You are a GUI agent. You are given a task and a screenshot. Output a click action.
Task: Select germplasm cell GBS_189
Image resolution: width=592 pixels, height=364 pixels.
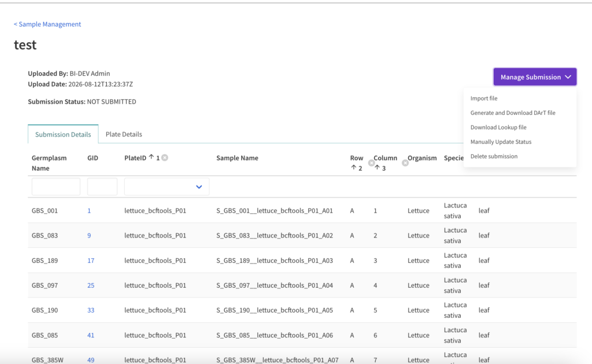pyautogui.click(x=45, y=261)
